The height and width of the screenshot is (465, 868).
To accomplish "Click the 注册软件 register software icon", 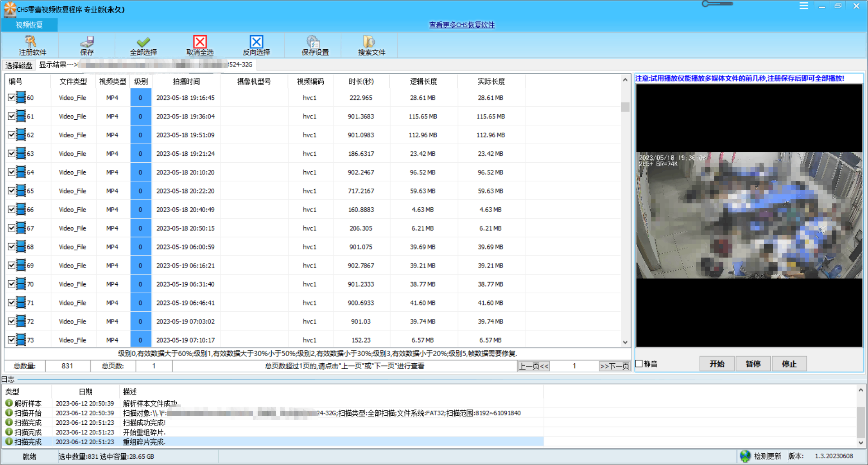I will tap(30, 42).
